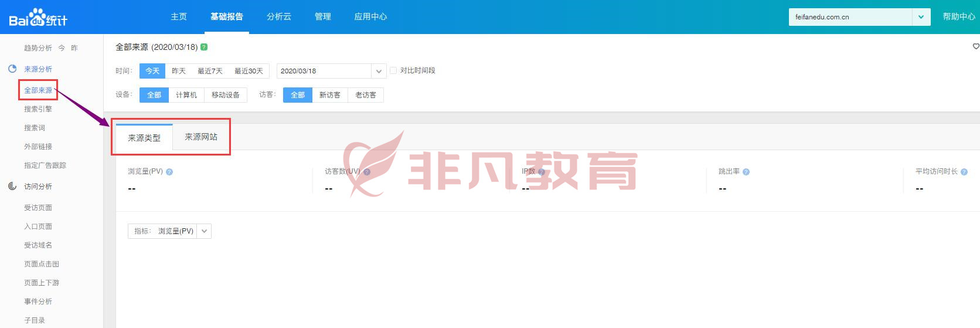Select 昨天 time range
Viewport: 980px width, 328px height.
pyautogui.click(x=179, y=71)
